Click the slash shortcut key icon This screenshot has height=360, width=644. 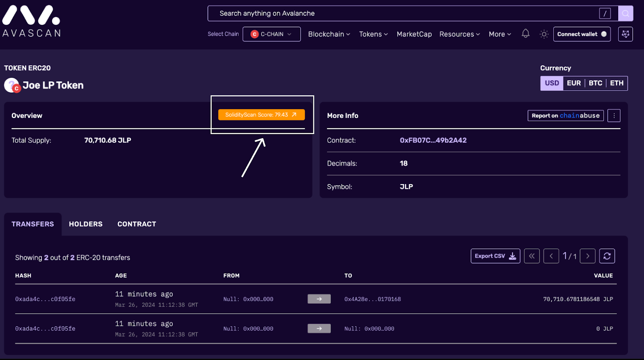click(x=605, y=13)
